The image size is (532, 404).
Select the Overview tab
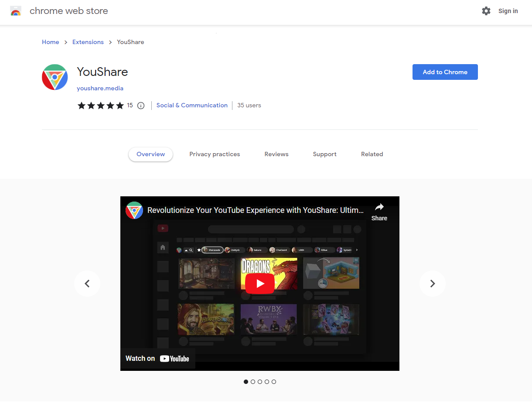click(151, 154)
